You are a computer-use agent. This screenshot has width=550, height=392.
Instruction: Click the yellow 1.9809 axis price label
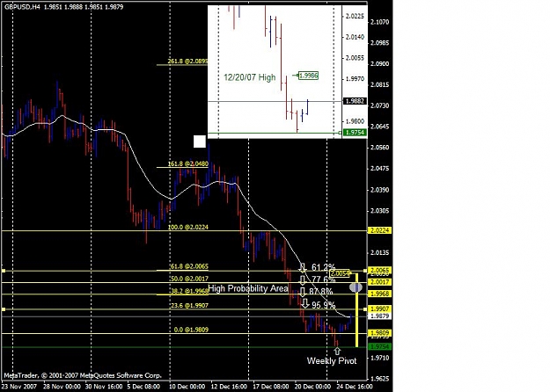pyautogui.click(x=379, y=332)
